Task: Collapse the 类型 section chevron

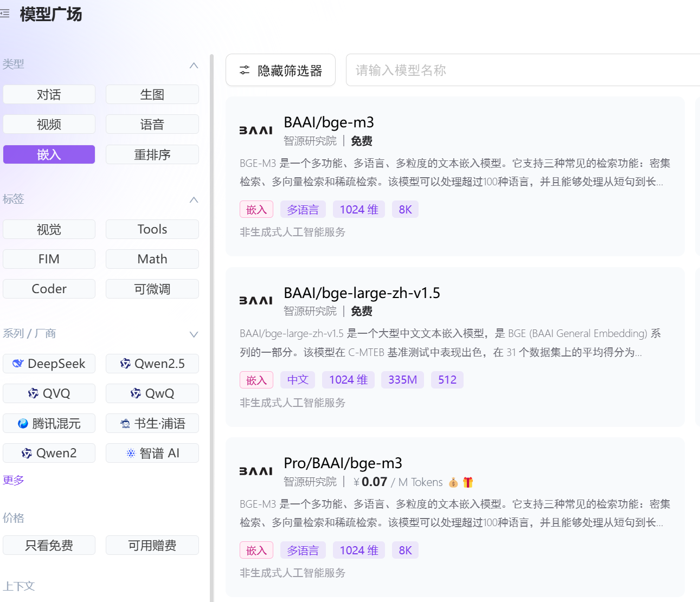Action: pos(194,65)
